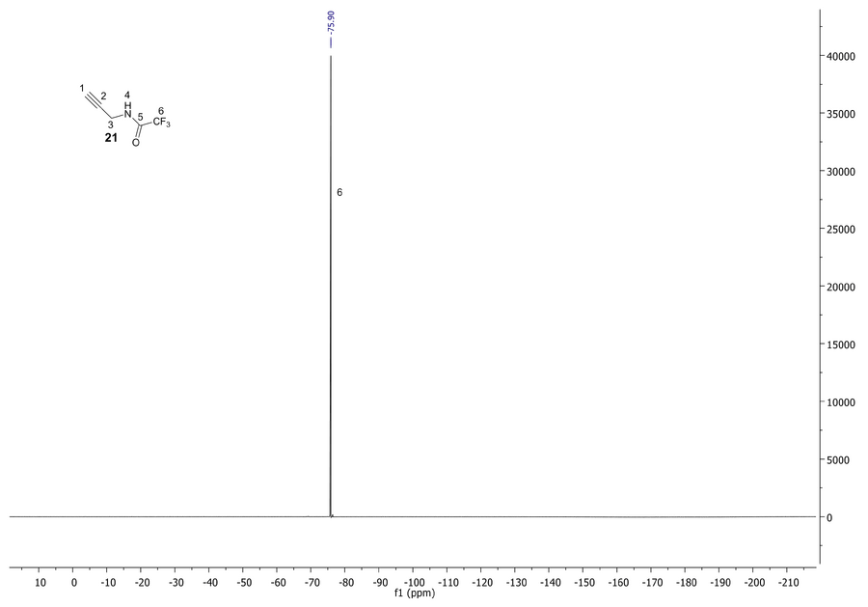868x607 pixels.
Task: Click the -210 x-axis tick label
Action: coord(790,583)
